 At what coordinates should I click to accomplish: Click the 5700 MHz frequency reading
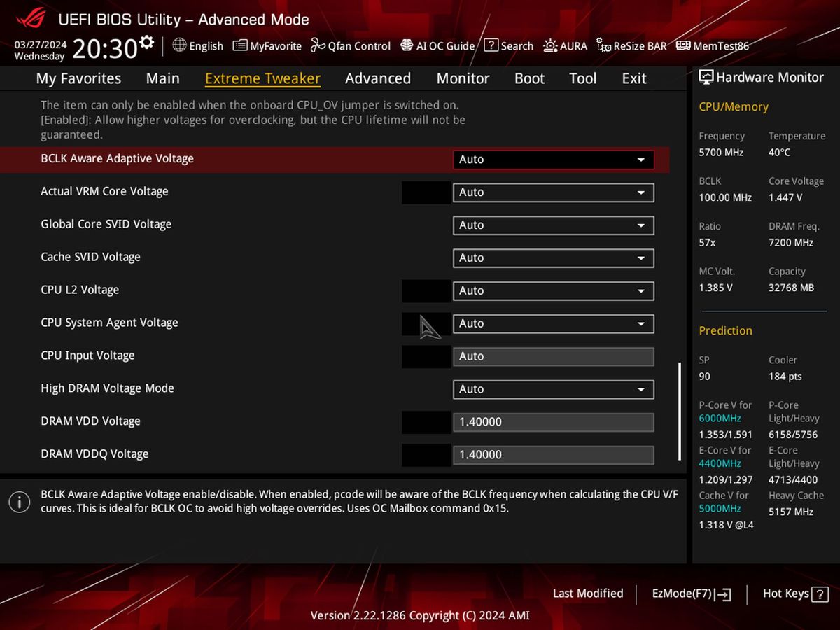click(x=721, y=153)
